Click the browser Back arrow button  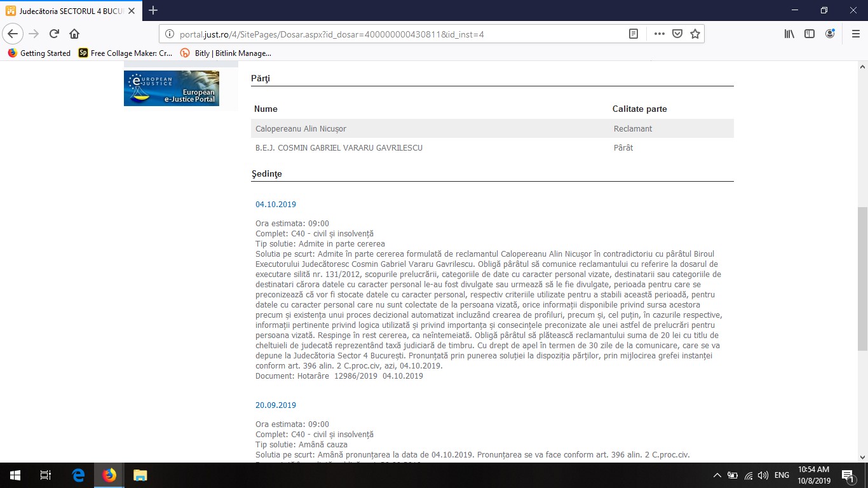point(13,34)
